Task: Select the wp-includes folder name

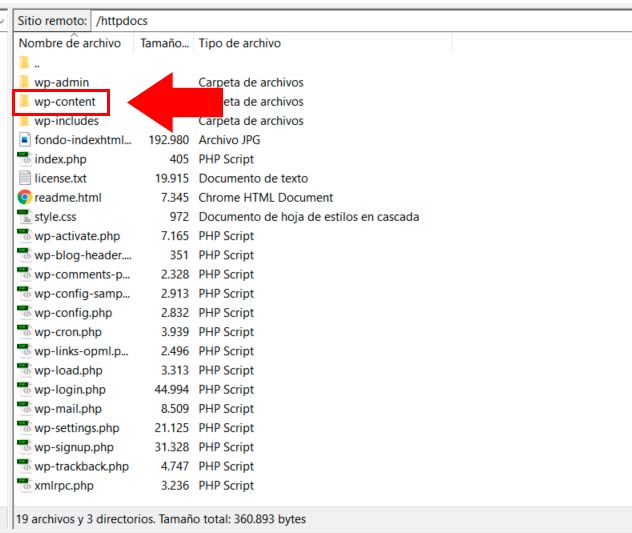Action: coord(67,121)
